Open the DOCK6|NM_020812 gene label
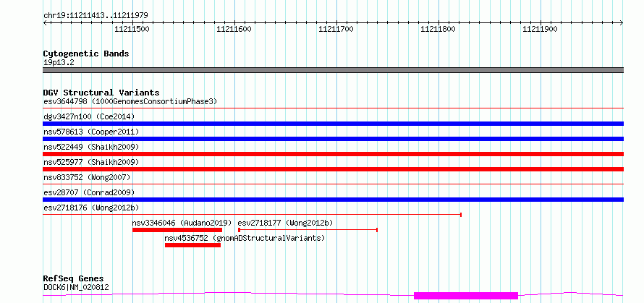The width and height of the screenshot is (644, 303). [x=77, y=287]
